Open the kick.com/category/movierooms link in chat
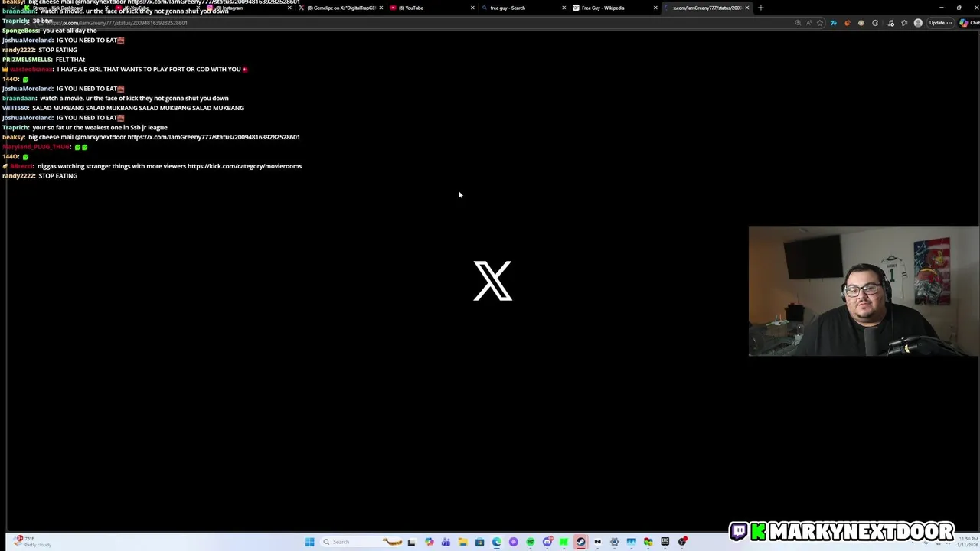The image size is (980, 551). (x=244, y=166)
